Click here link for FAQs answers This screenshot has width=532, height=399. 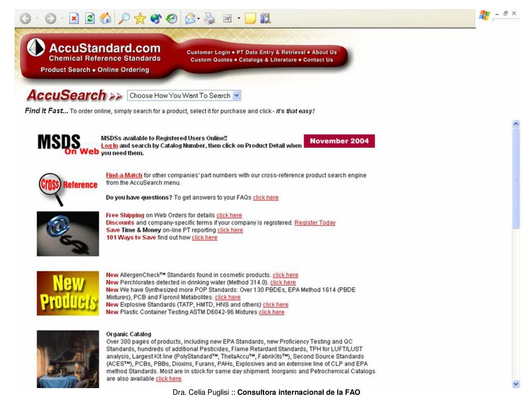pos(265,197)
